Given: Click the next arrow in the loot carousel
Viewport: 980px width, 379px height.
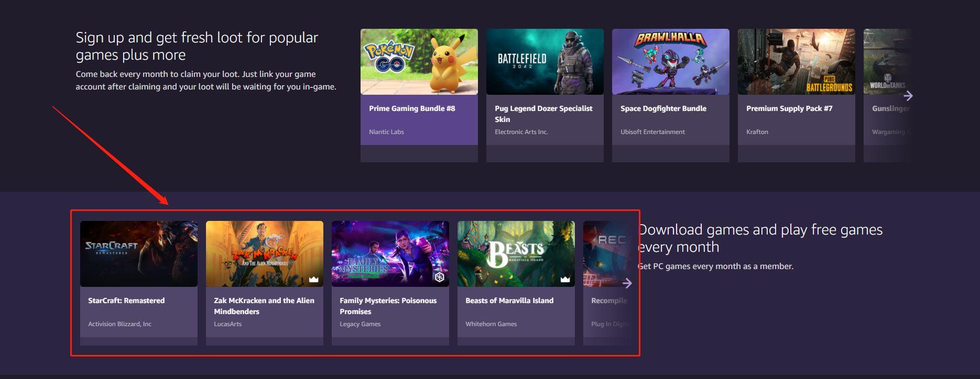Looking at the screenshot, I should pyautogui.click(x=908, y=96).
